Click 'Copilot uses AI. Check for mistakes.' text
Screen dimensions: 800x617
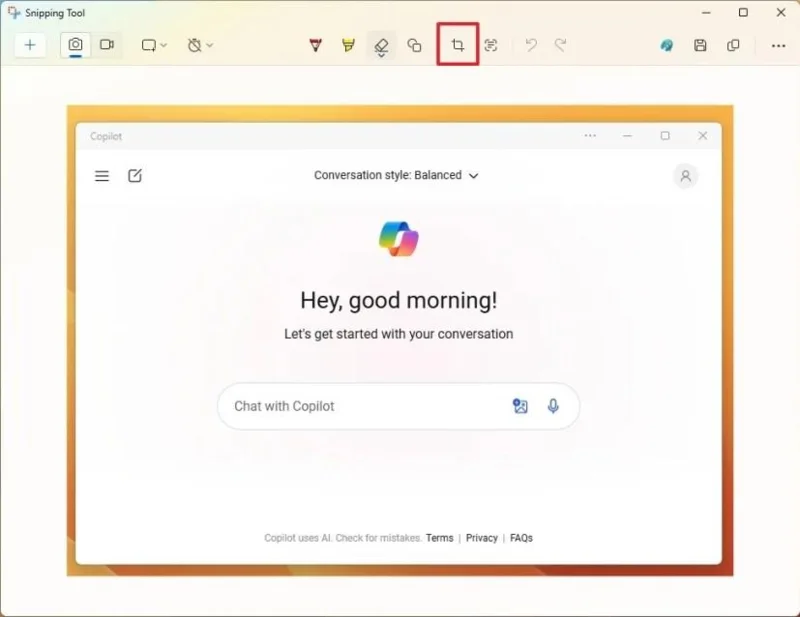343,538
